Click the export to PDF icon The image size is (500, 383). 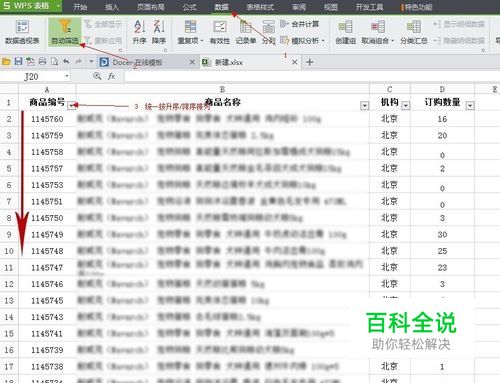click(30, 62)
